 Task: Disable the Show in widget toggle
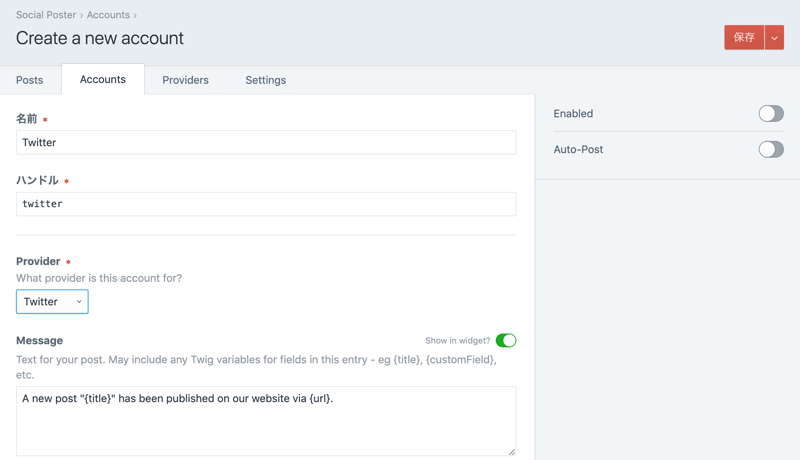[x=506, y=341]
